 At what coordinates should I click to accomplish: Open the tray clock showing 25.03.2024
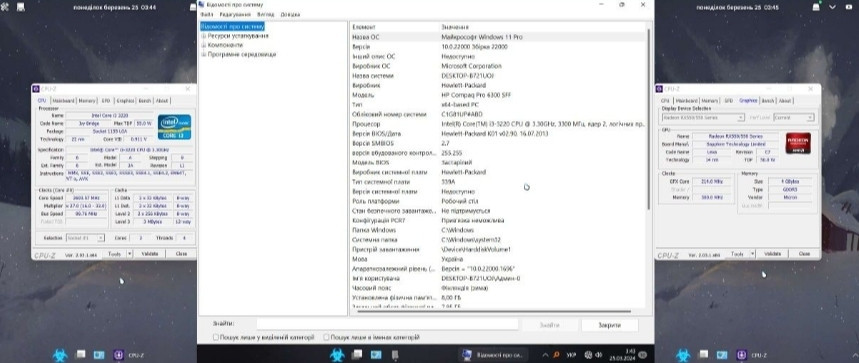coord(623,355)
